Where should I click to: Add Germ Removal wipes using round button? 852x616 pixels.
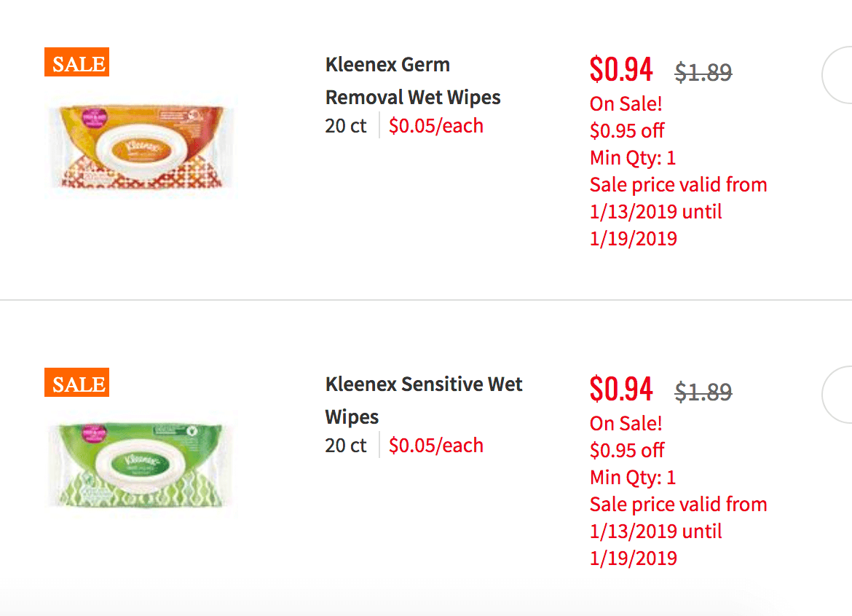pyautogui.click(x=837, y=75)
